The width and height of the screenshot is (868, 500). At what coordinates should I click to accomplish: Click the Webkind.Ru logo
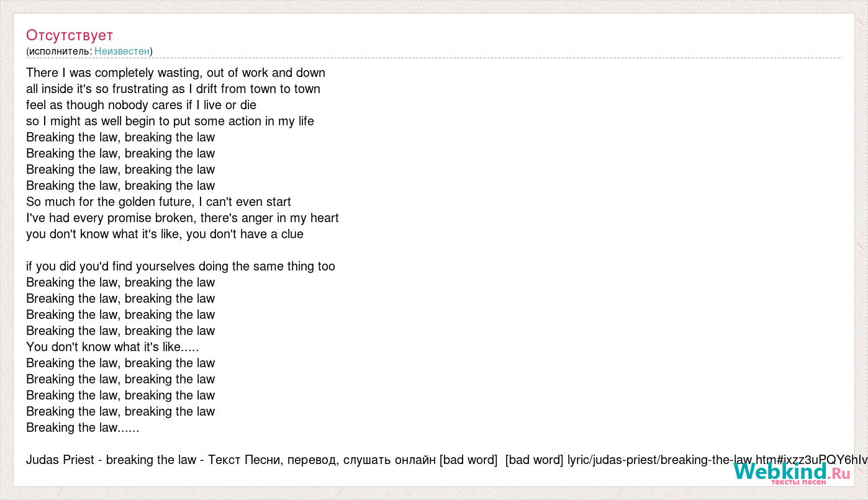791,473
